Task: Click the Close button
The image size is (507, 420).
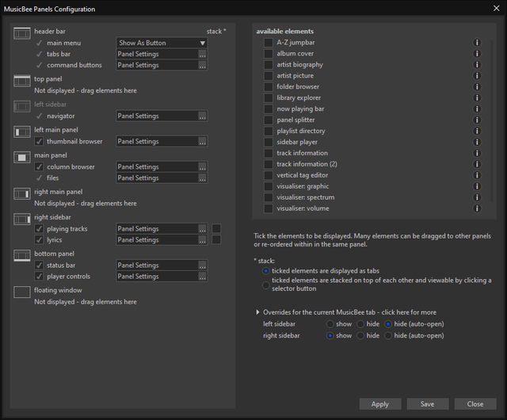Action: point(475,404)
